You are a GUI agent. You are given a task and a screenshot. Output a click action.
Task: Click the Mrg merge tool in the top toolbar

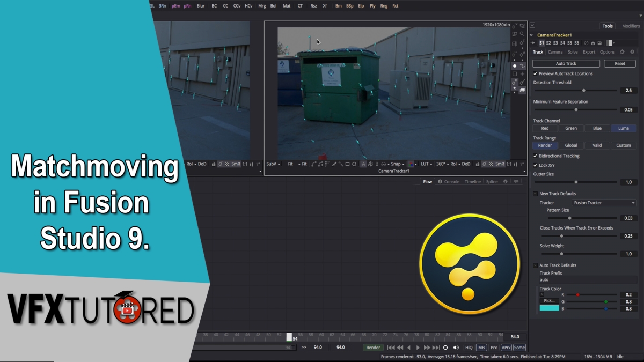pyautogui.click(x=262, y=6)
